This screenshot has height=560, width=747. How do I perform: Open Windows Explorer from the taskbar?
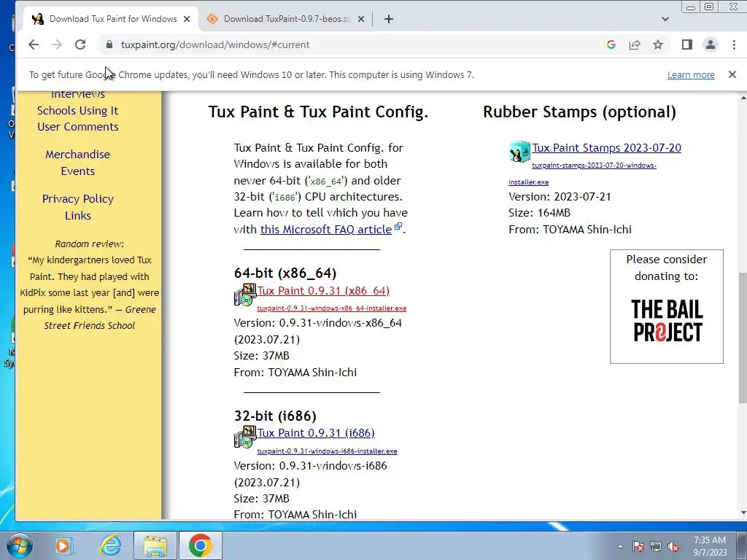pos(155,545)
